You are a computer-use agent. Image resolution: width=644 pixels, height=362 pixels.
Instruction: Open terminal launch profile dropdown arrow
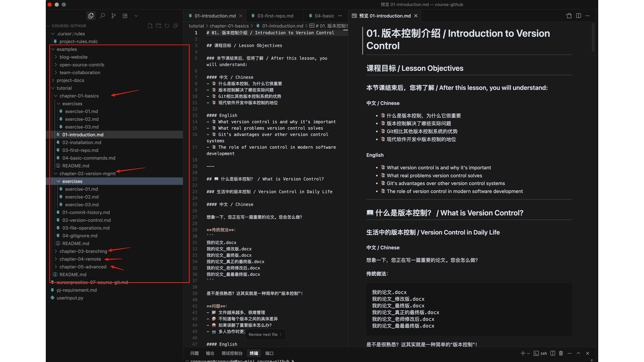[x=528, y=353]
